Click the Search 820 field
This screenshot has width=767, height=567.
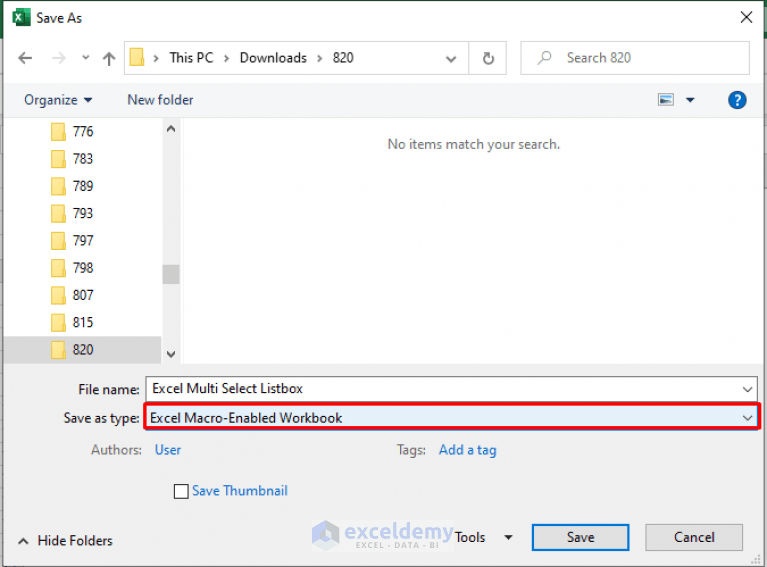(635, 58)
